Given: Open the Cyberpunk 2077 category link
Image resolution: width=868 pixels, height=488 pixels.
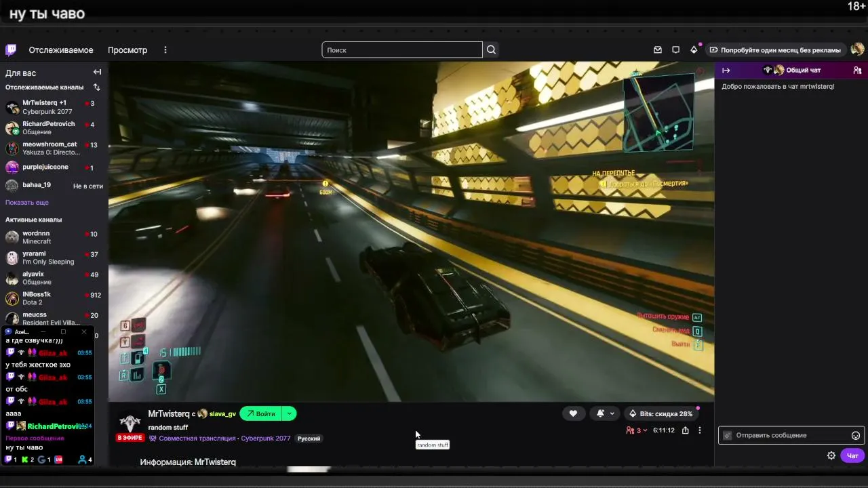Looking at the screenshot, I should click(266, 439).
